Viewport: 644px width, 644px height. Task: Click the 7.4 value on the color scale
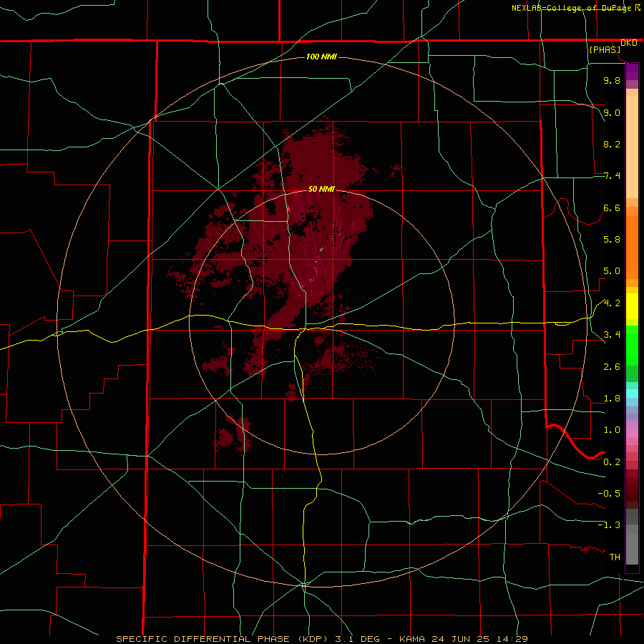(612, 176)
